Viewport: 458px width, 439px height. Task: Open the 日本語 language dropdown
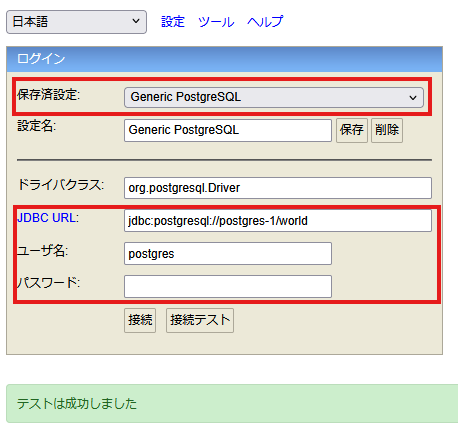pos(76,22)
